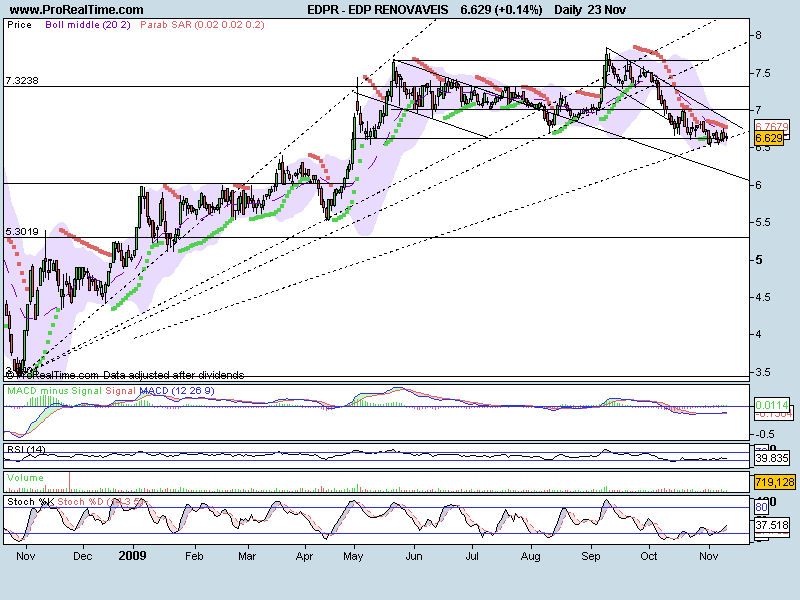Screen dimensions: 800x600
Task: Click the 4.5 tick on the price axis
Action: pyautogui.click(x=763, y=297)
